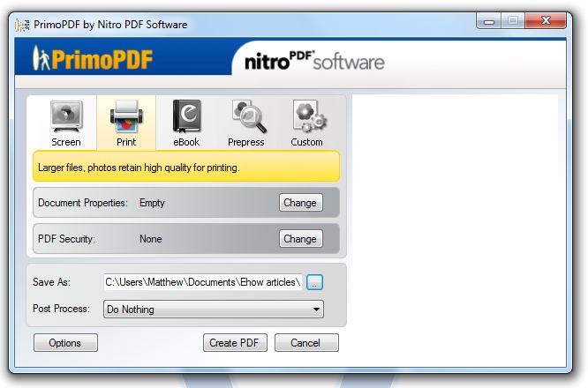Image resolution: width=588 pixels, height=388 pixels.
Task: Start conversion with Create PDF
Action: (235, 343)
